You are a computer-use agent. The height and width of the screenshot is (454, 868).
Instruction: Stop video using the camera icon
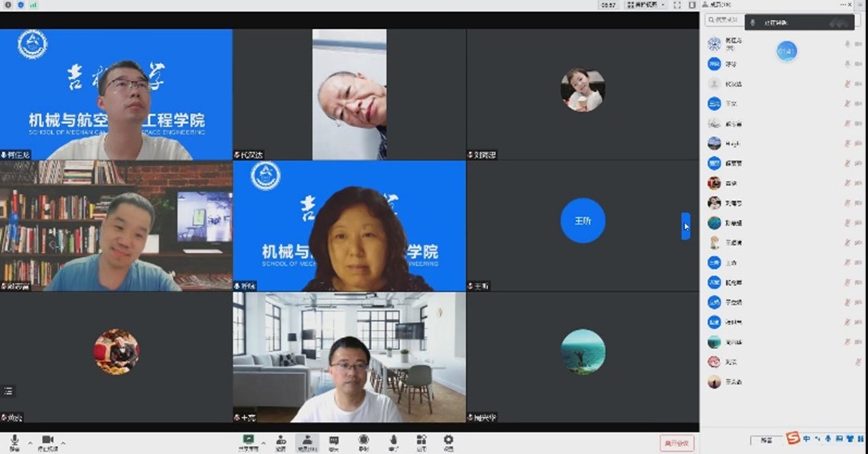(x=47, y=440)
